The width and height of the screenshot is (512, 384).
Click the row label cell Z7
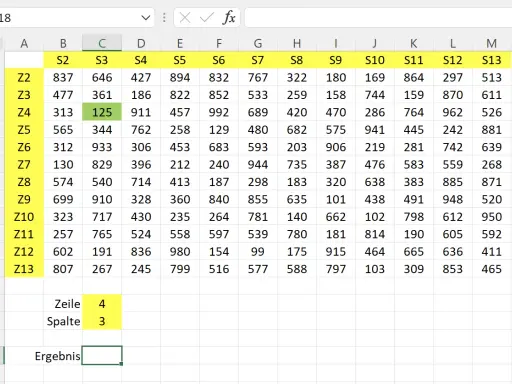[x=24, y=164]
